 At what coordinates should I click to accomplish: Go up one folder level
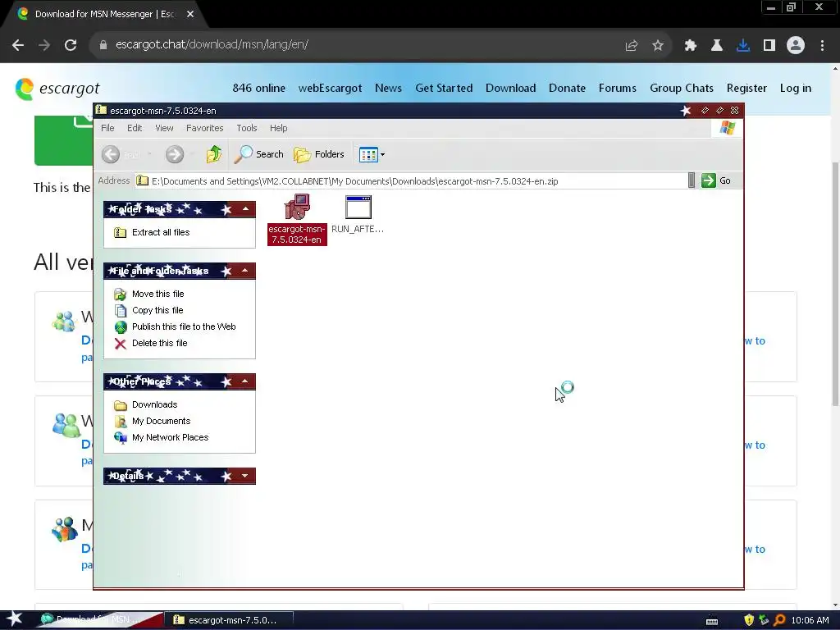pos(214,154)
